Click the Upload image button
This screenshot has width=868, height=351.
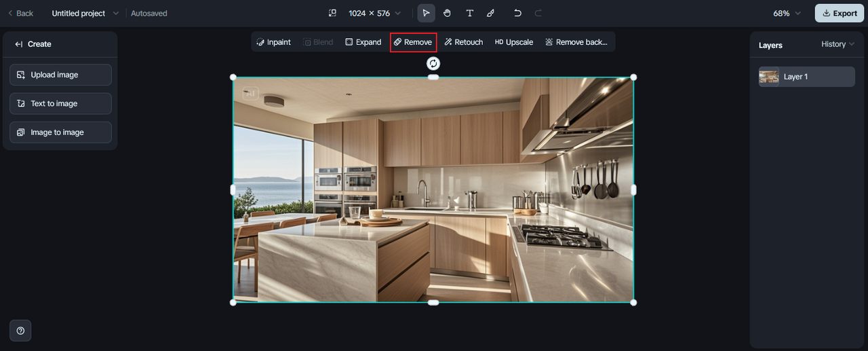(60, 75)
